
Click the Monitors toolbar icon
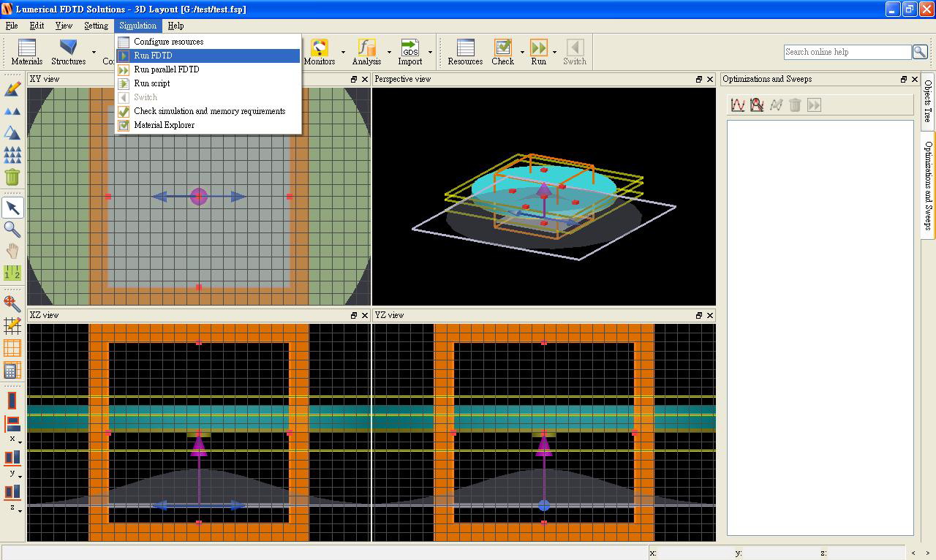point(320,52)
